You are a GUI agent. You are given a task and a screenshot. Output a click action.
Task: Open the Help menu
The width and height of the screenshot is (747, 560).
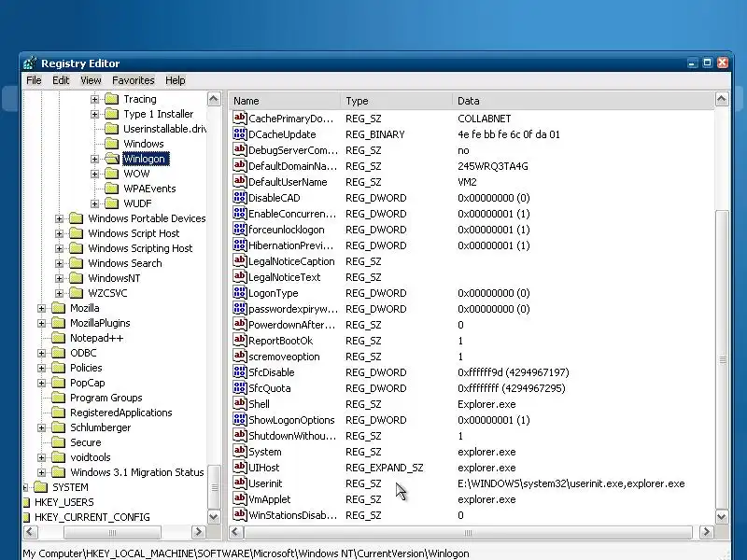pos(175,80)
